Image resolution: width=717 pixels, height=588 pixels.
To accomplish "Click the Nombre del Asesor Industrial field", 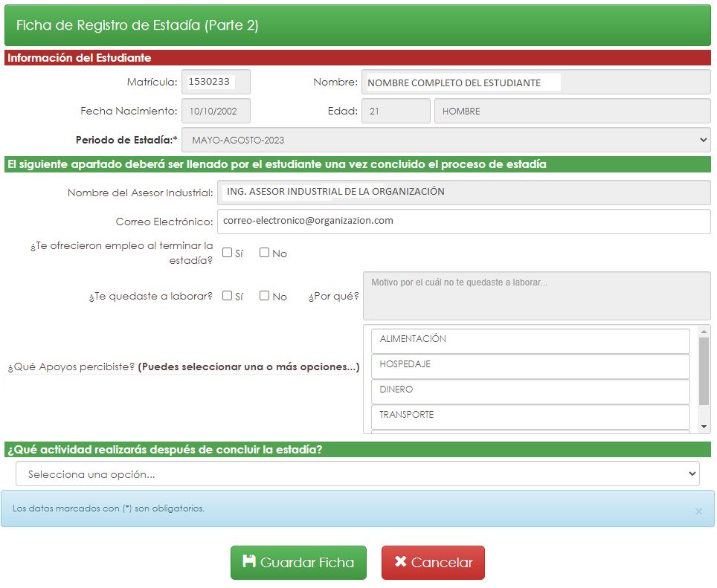I will pos(463,192).
